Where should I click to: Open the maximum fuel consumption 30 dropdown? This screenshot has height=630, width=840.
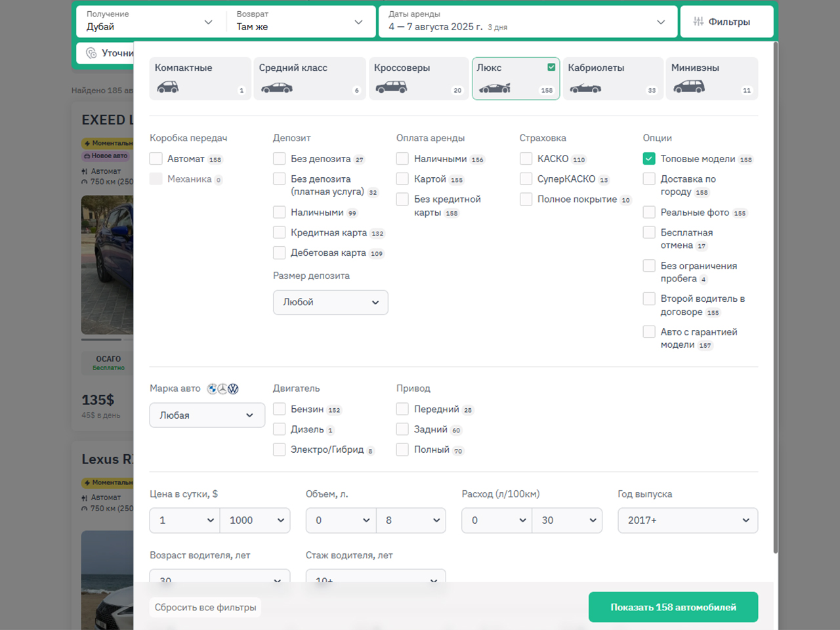coord(568,520)
